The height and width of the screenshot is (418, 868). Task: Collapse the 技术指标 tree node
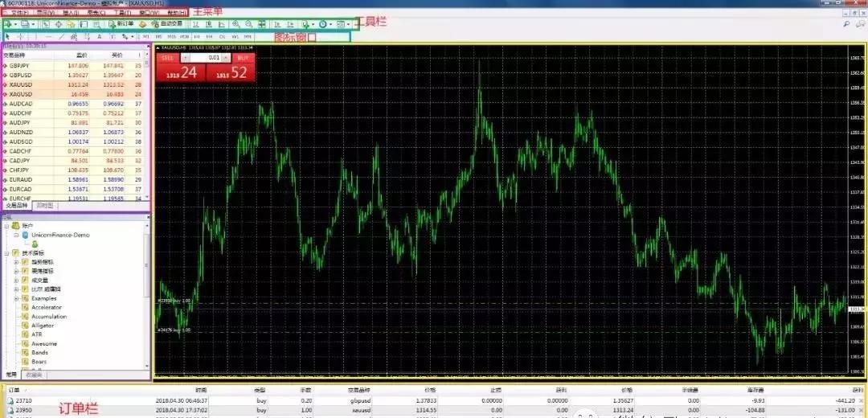[6, 252]
